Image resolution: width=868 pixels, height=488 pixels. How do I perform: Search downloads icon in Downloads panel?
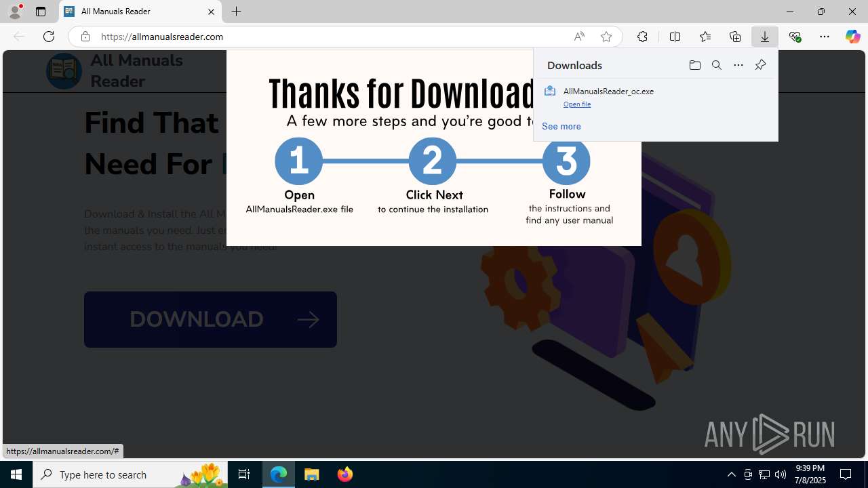click(717, 65)
